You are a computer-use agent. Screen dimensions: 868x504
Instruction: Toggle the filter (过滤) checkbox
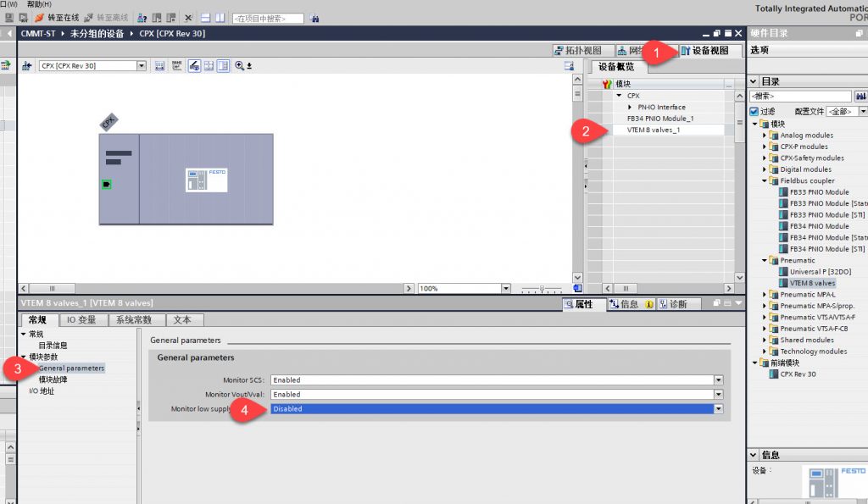click(754, 112)
